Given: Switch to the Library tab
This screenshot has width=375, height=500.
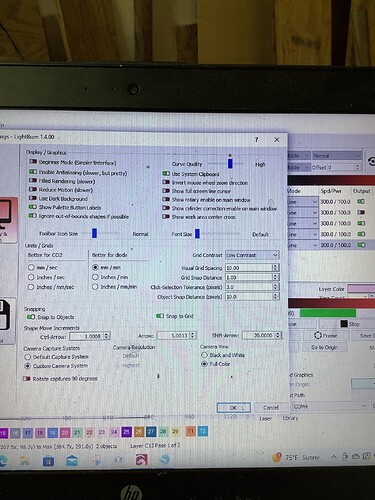Looking at the screenshot, I should point(290,418).
